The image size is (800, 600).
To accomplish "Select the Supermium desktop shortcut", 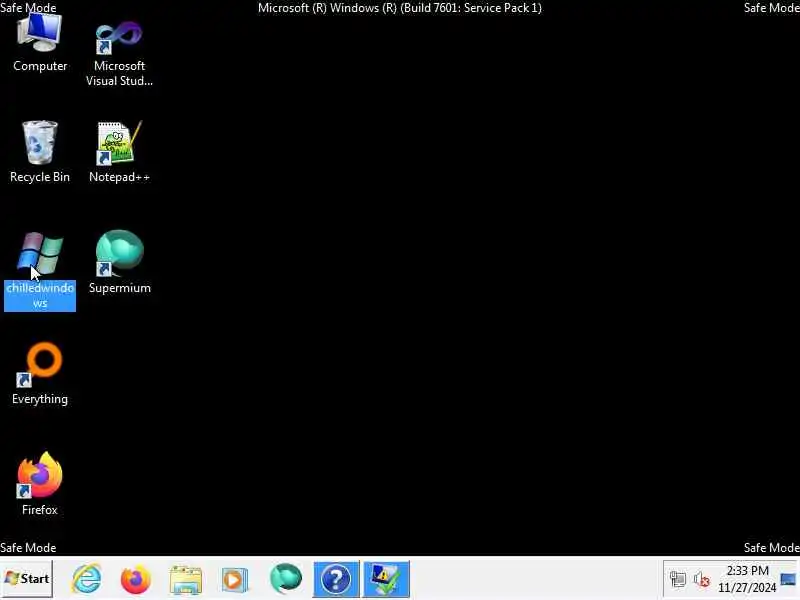I will [119, 262].
